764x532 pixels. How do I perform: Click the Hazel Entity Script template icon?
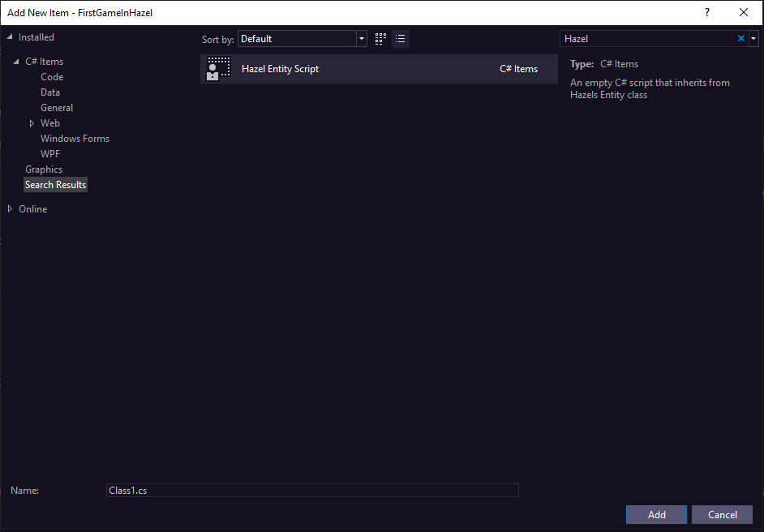click(218, 69)
